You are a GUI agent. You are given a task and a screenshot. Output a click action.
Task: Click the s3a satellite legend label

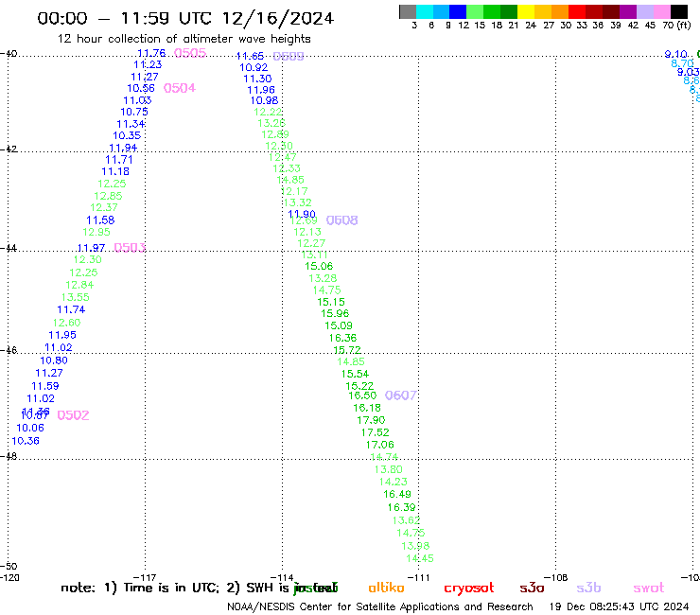tap(532, 588)
